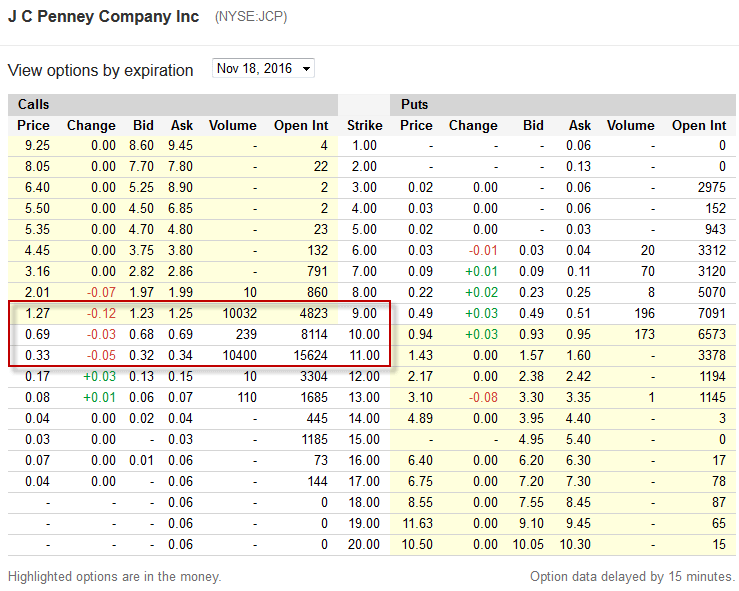Click the Puts Volume column header

631,125
